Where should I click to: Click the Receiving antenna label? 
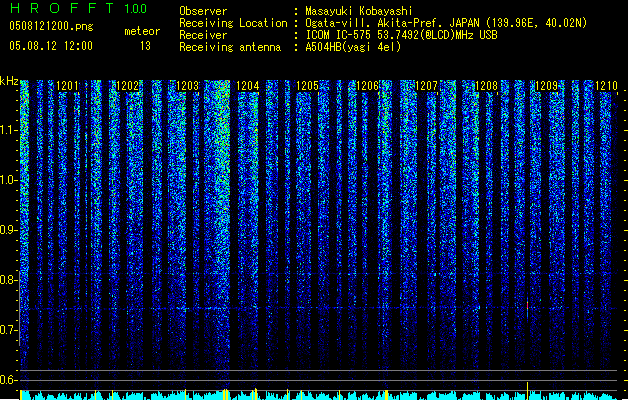[230, 47]
